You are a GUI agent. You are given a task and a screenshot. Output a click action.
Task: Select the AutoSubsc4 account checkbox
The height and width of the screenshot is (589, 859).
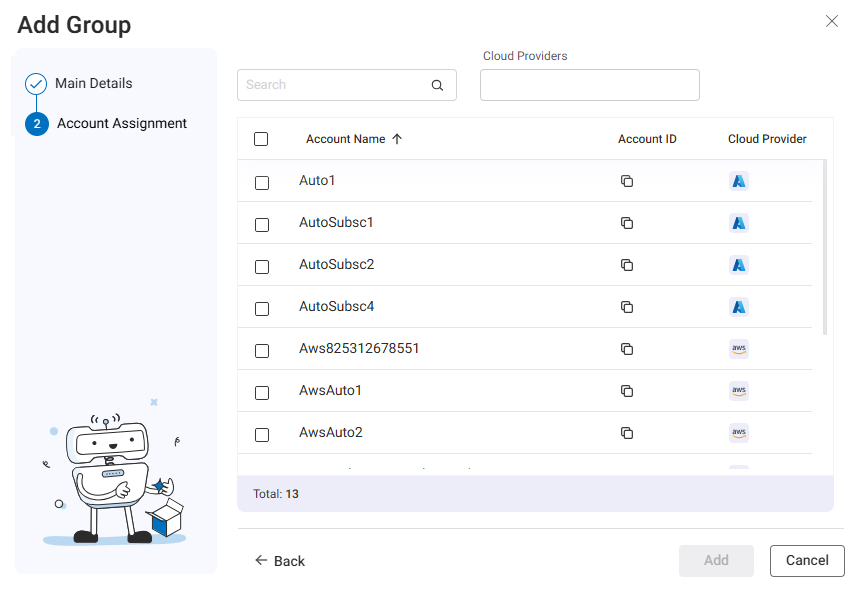[x=262, y=309]
